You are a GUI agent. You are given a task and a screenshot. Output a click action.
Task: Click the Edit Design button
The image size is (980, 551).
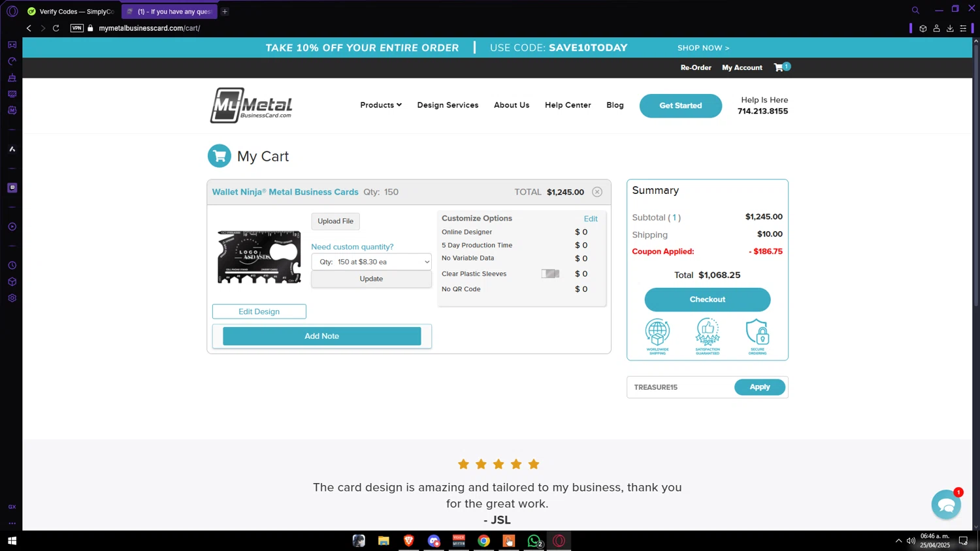(259, 311)
